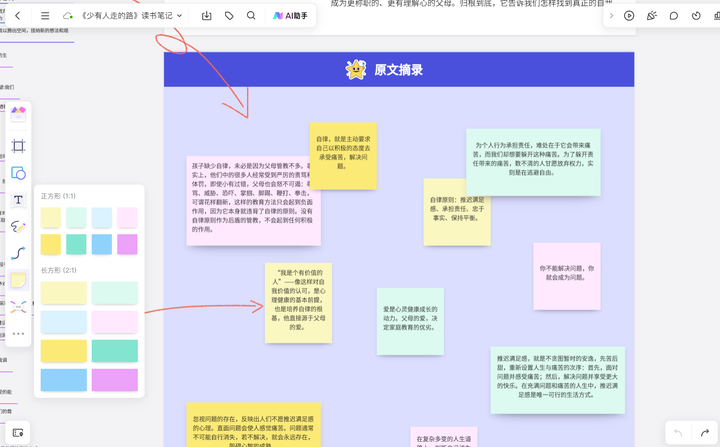720x447 pixels.
Task: Select the green note starting 爱是心灵健康成长的
Action: [x=410, y=321]
